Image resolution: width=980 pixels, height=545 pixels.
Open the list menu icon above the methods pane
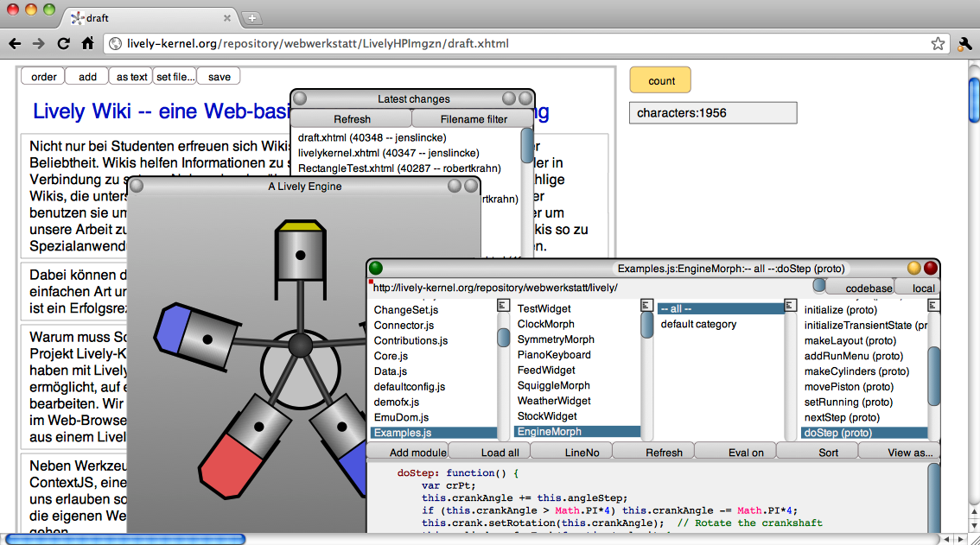[932, 305]
